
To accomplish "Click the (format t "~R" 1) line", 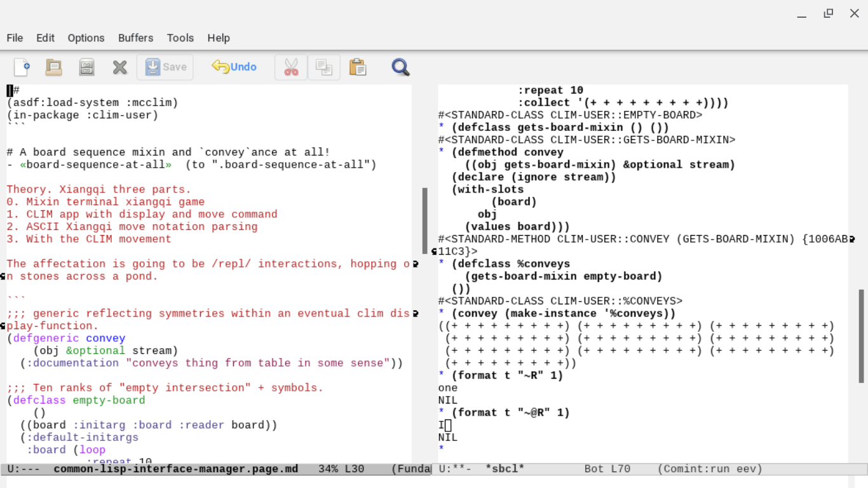I will (x=507, y=376).
